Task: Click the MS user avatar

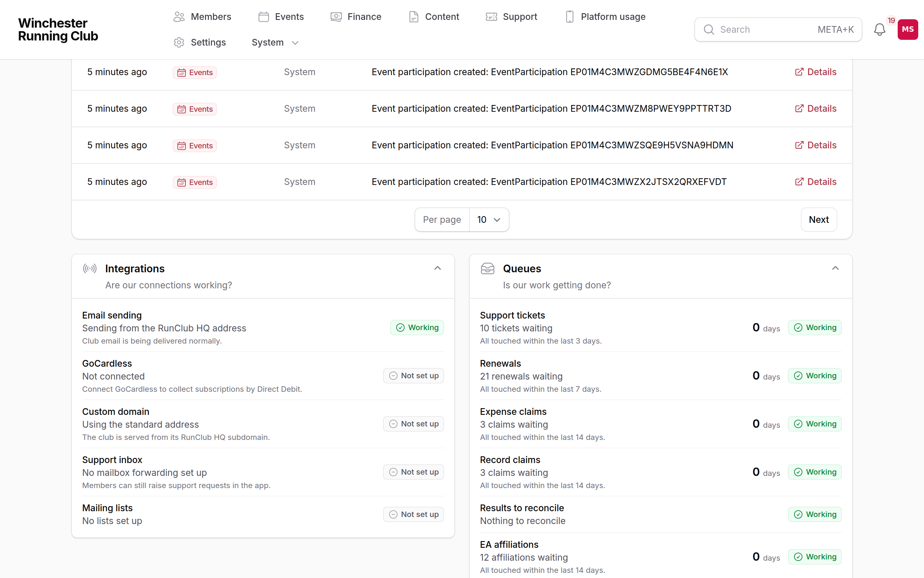Action: pyautogui.click(x=908, y=30)
